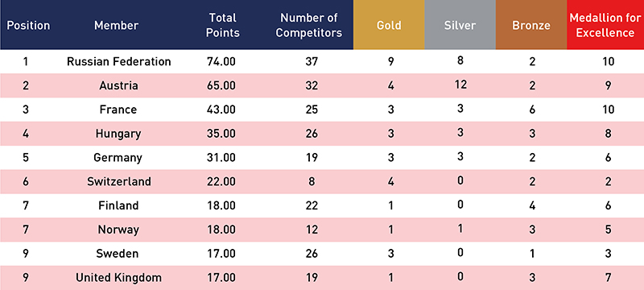This screenshot has height=290, width=644.
Task: Select the Russian Federation member cell
Action: point(118,61)
